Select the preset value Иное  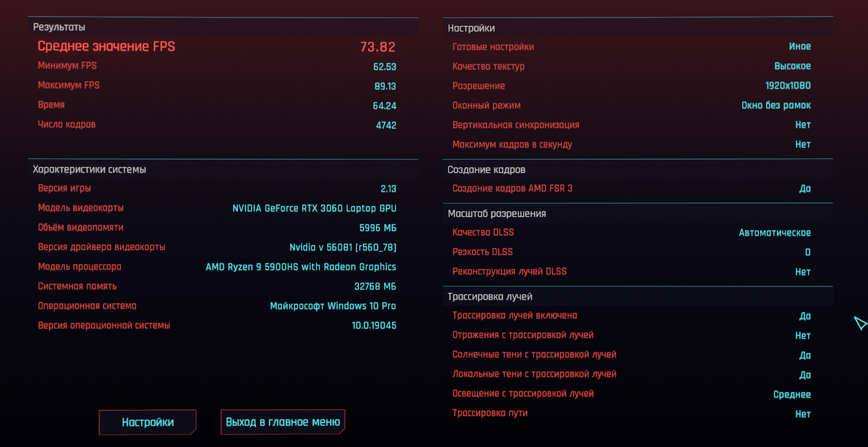click(x=800, y=46)
